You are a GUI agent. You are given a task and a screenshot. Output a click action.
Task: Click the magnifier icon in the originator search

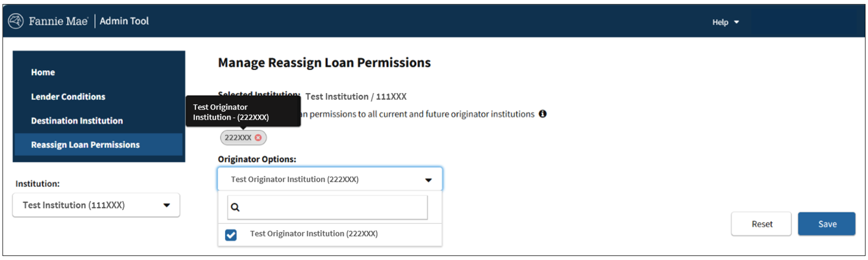point(235,207)
